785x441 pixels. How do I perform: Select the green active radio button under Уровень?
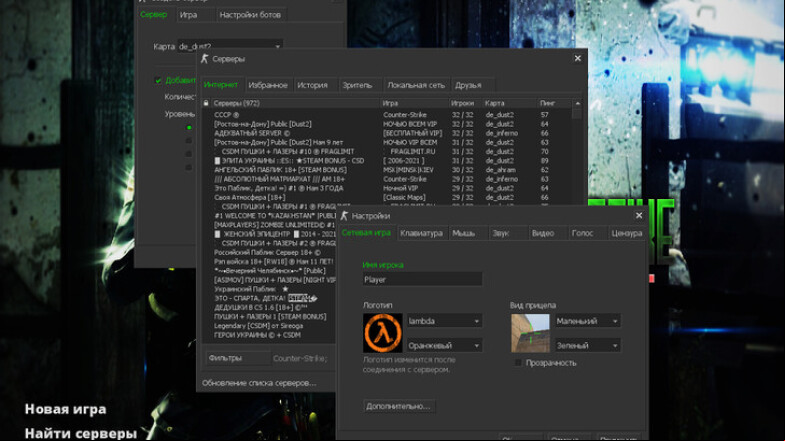(x=189, y=128)
